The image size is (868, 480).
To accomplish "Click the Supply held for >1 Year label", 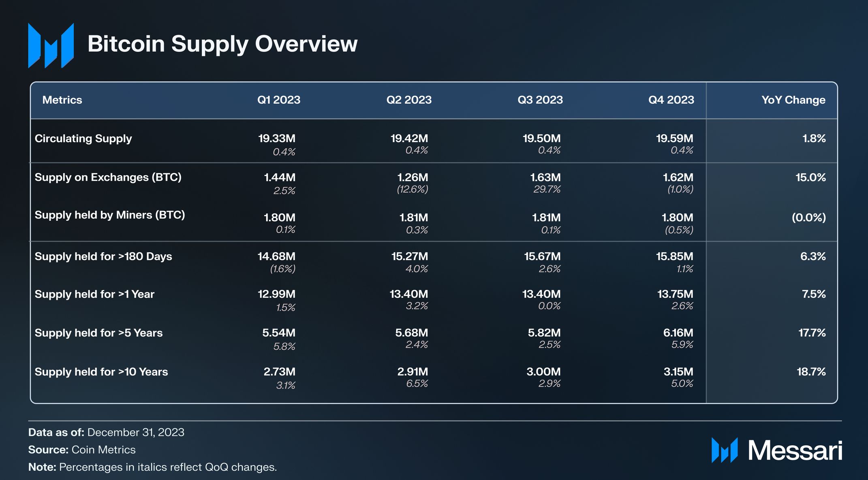I will click(x=94, y=294).
